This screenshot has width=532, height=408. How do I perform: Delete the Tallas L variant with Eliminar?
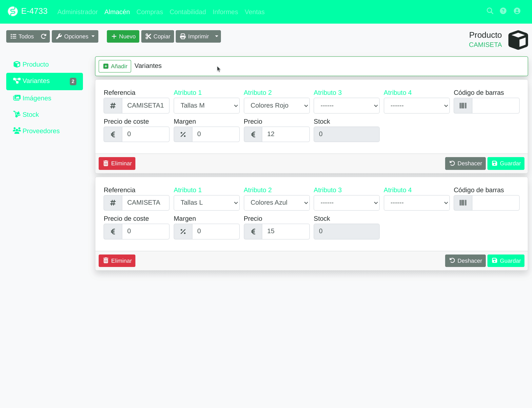click(117, 261)
